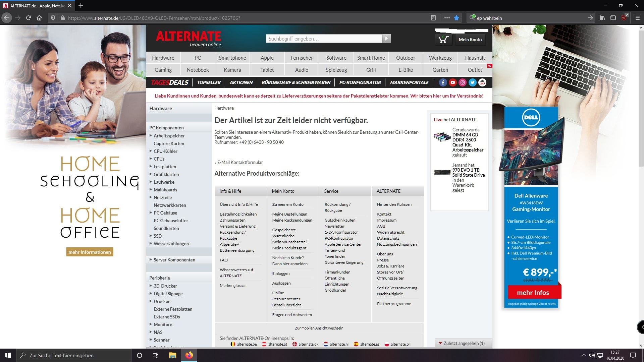Click mehr Informationen on home office ad
This screenshot has height=362, width=644.
coord(90,252)
